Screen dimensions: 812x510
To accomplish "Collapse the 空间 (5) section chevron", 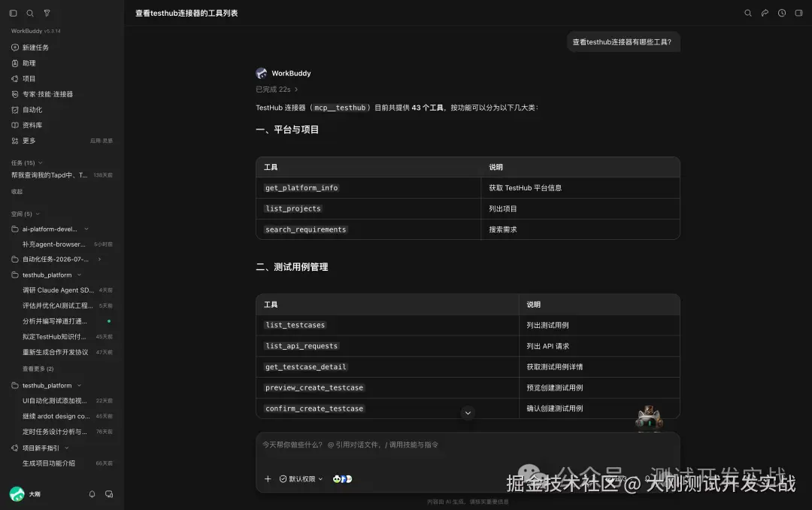I will tap(38, 214).
